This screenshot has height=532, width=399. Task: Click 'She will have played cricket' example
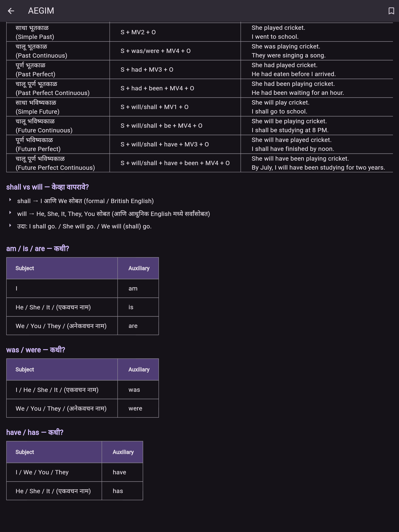[291, 140]
